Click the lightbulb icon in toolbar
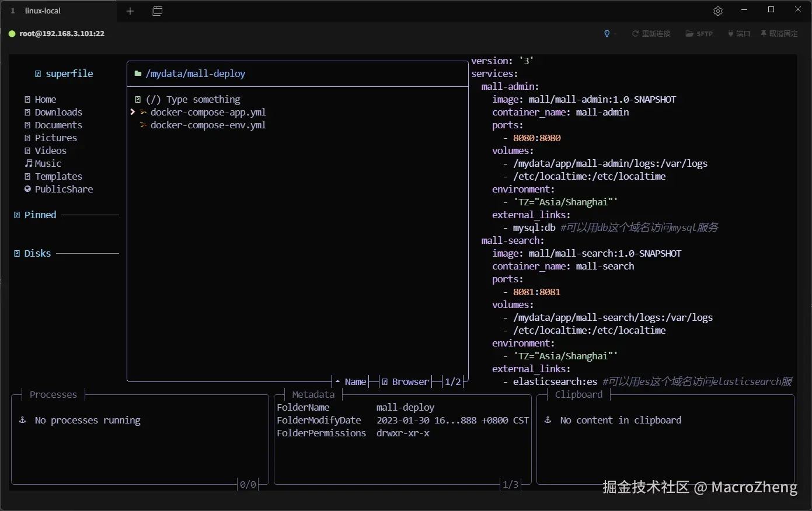This screenshot has height=511, width=812. click(x=607, y=34)
